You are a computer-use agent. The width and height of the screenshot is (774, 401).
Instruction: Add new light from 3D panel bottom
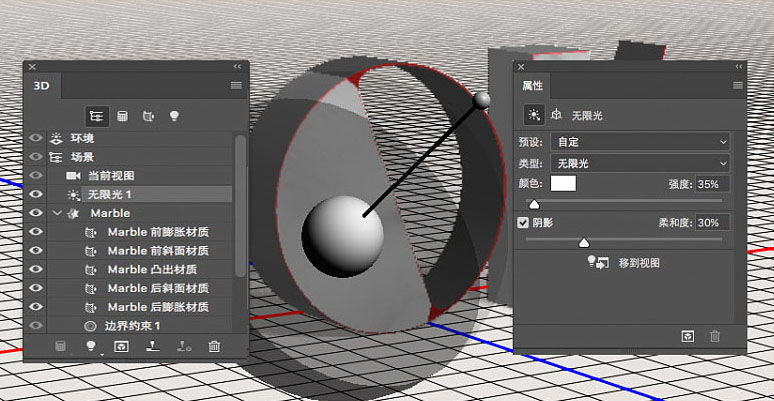click(x=91, y=346)
